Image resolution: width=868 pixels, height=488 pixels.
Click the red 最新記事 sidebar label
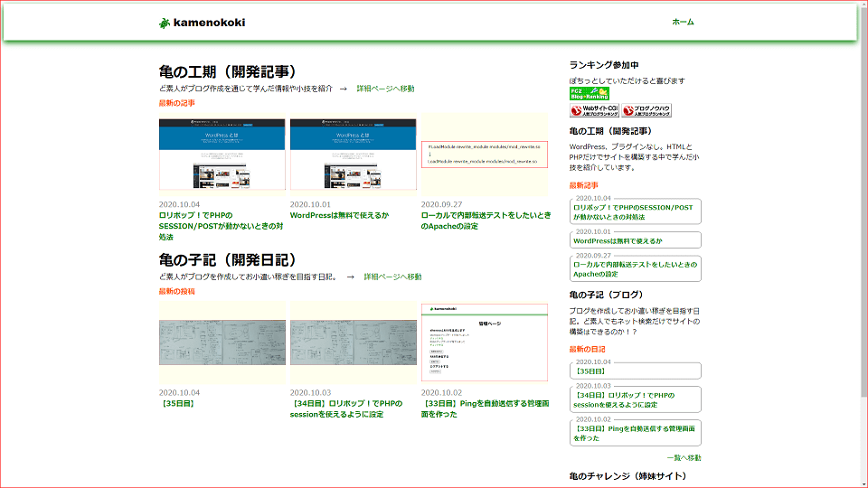click(x=583, y=185)
